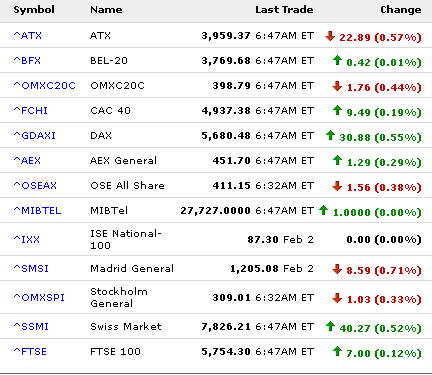Viewport: 432px width, 375px height.
Task: Click the green up arrow for Swiss Market
Action: coord(330,326)
